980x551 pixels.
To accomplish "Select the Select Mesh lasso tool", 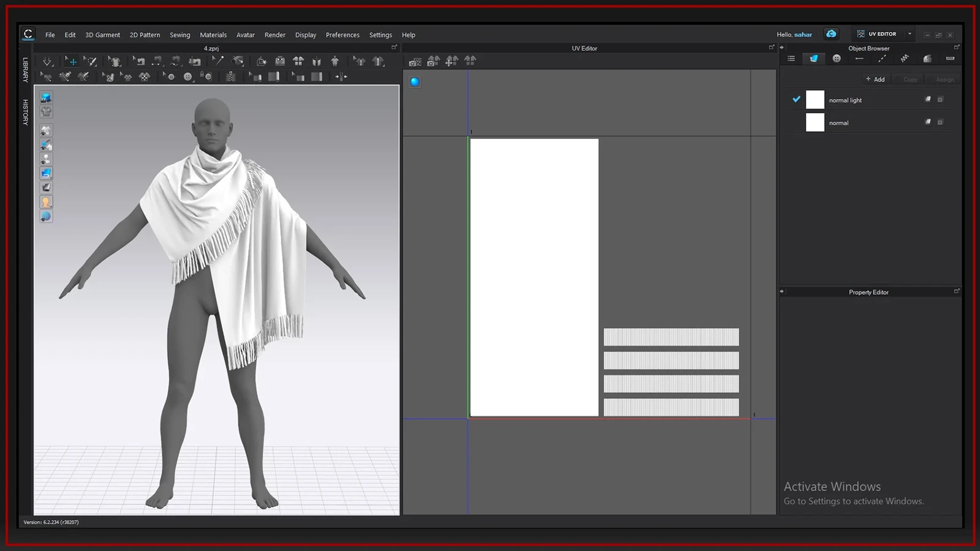I will 90,61.
